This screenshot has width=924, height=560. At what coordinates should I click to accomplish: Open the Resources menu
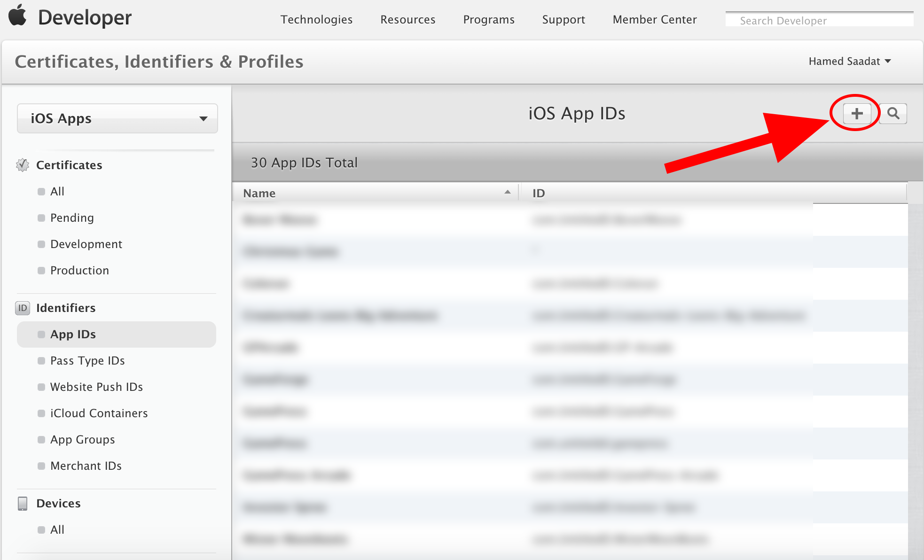(408, 20)
